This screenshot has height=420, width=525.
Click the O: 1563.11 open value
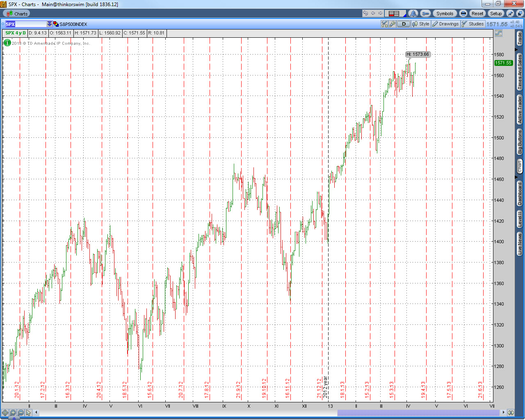[61, 33]
